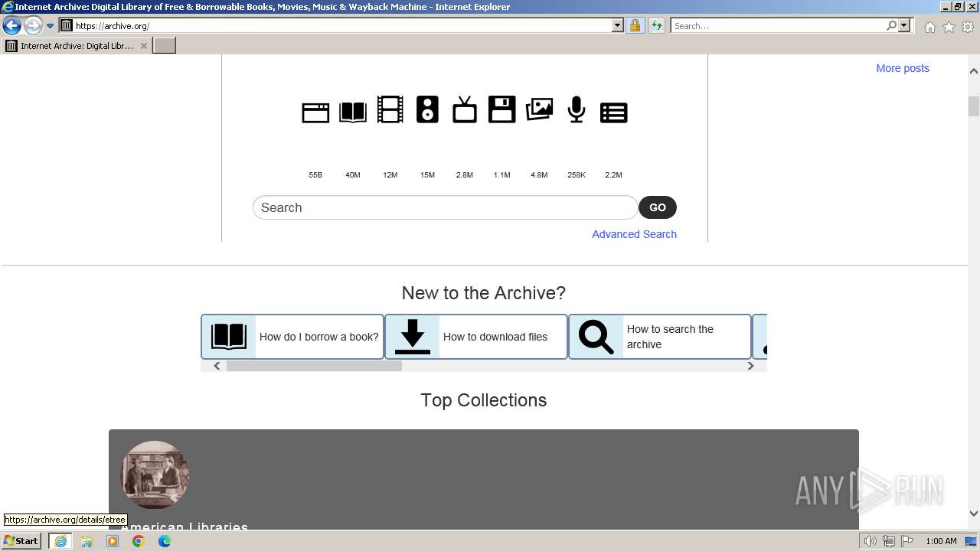
Task: Click the magnifier icon in browser search box
Action: 891,25
